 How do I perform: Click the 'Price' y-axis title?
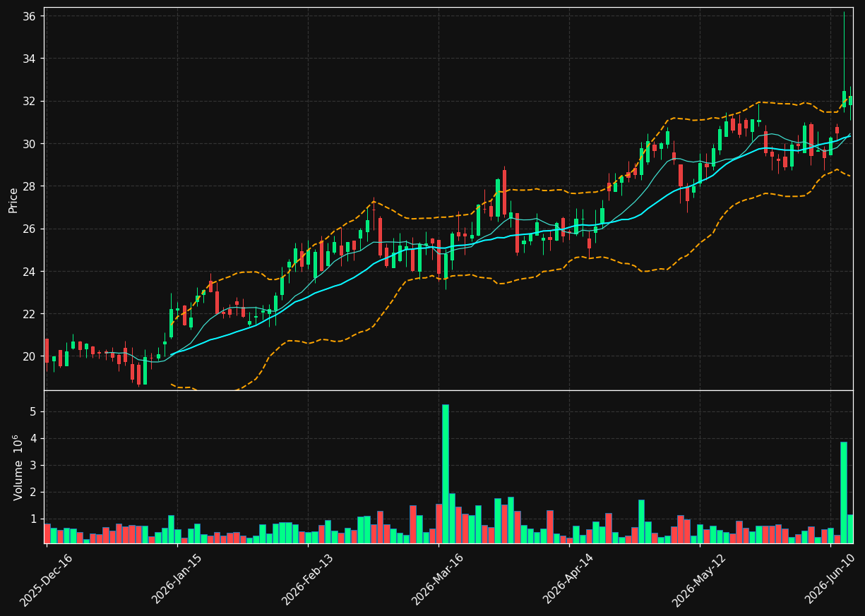(x=13, y=200)
